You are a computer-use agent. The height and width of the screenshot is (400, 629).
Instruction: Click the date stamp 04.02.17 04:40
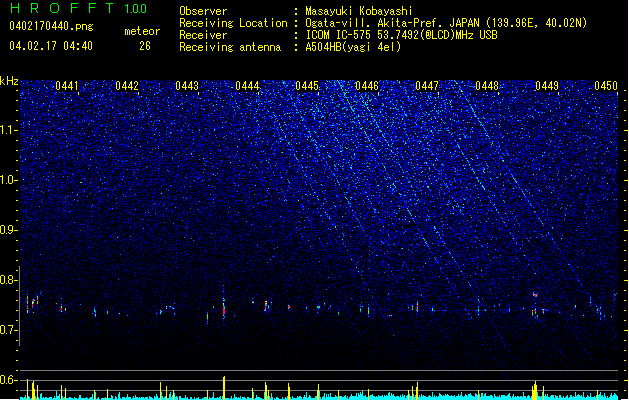[x=51, y=46]
